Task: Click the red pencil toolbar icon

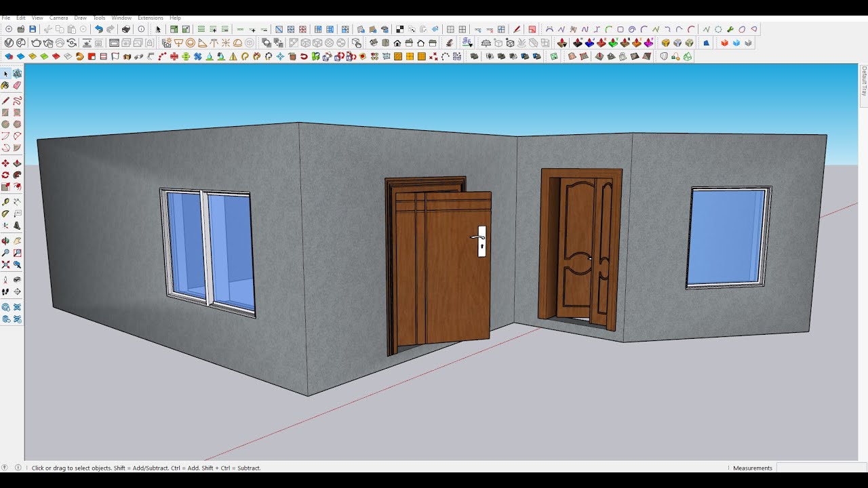Action: (x=517, y=29)
